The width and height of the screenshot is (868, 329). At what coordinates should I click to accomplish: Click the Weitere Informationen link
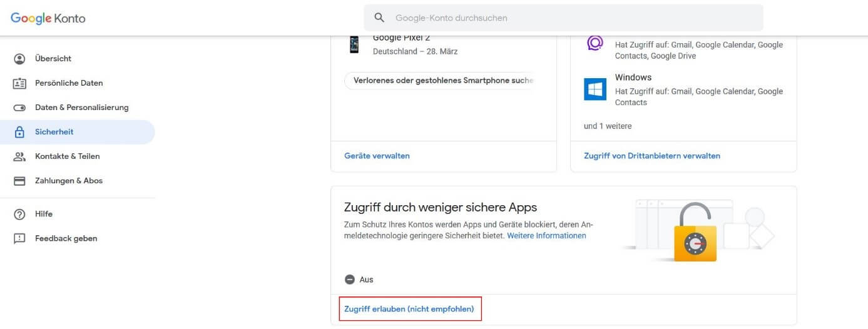pos(546,236)
